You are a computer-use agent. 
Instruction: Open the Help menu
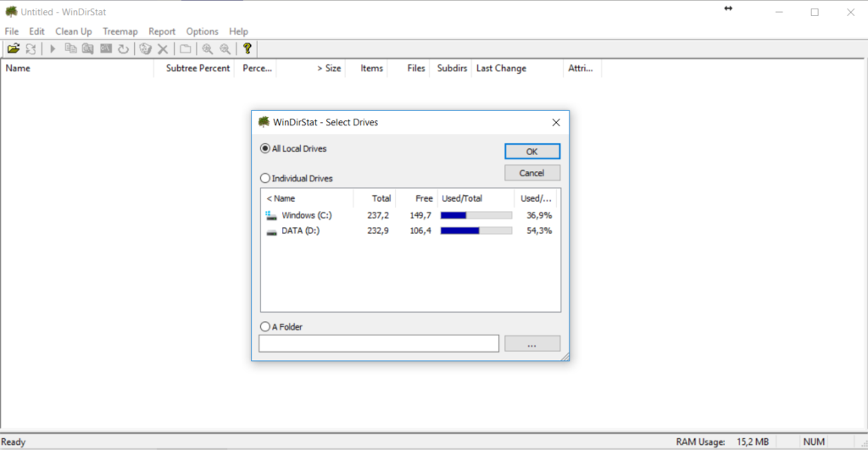(238, 31)
